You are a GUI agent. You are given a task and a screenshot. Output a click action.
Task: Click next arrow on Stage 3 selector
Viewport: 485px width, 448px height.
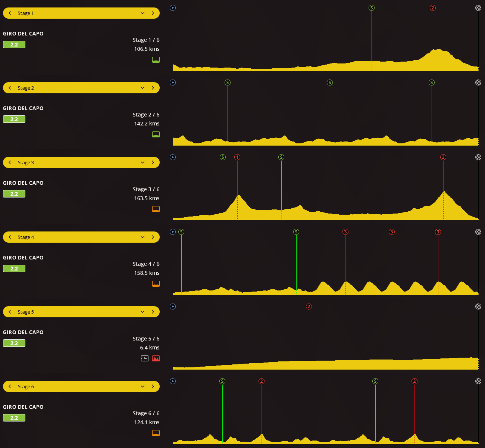[153, 162]
